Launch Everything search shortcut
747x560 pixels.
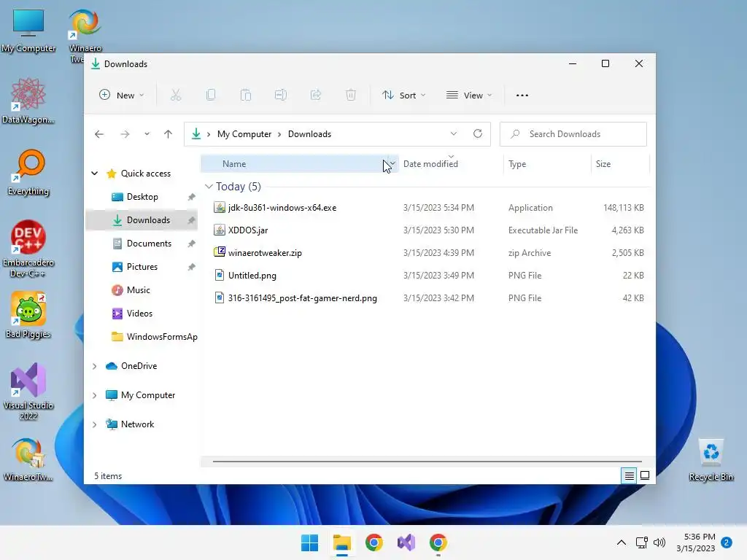point(28,173)
